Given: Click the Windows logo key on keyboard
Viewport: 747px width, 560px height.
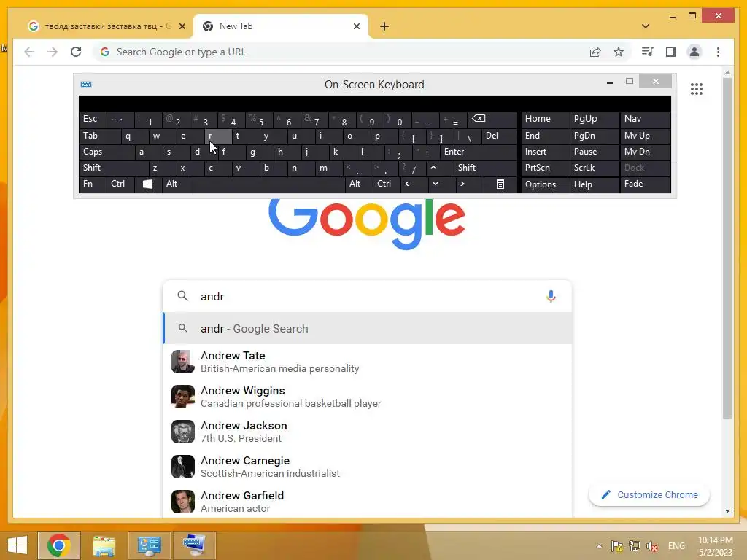Looking at the screenshot, I should point(147,184).
